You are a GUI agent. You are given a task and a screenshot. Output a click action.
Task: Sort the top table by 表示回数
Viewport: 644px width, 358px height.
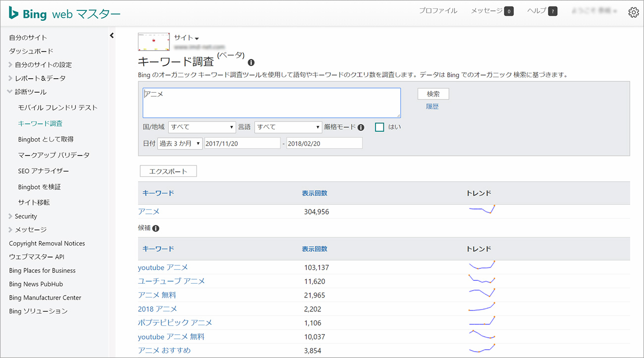pos(315,193)
